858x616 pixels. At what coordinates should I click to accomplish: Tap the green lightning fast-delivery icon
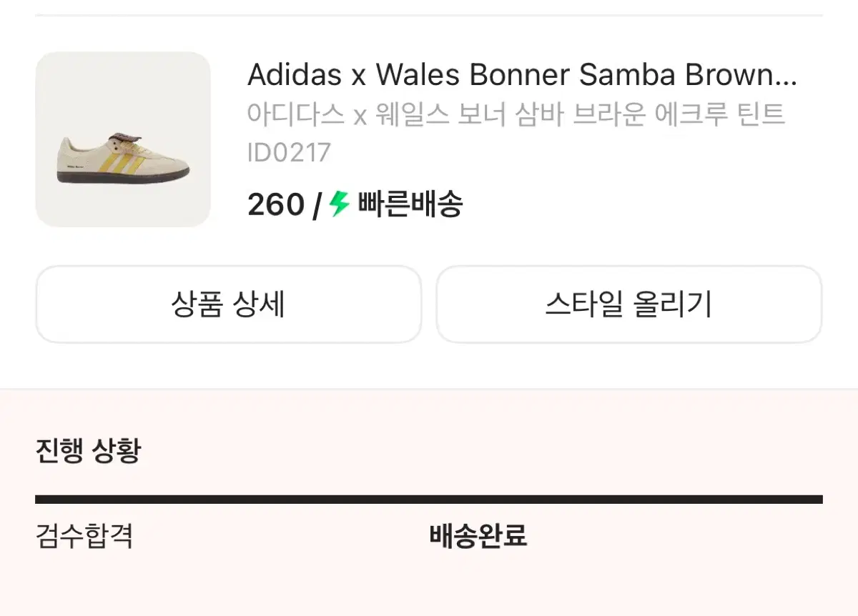339,205
